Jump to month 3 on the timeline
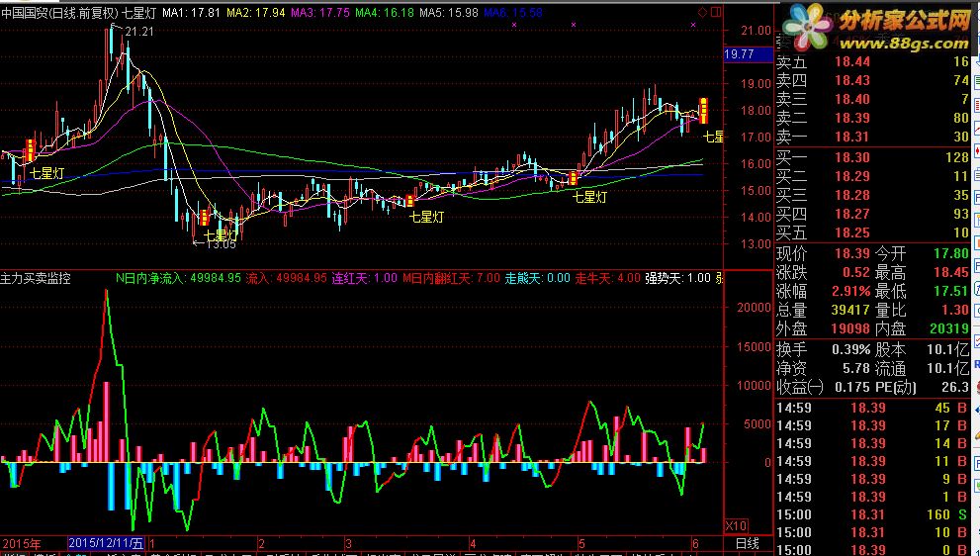Screen dimensions: 980x556 349,543
